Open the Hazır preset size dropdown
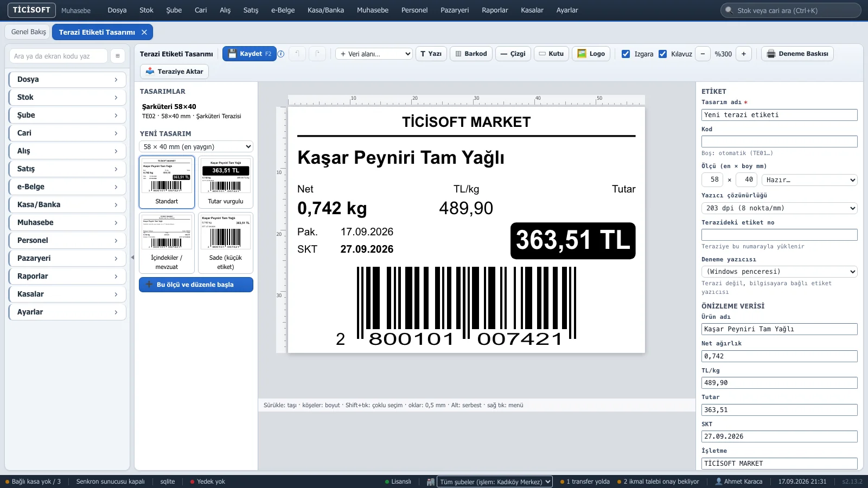The width and height of the screenshot is (868, 488). 809,179
